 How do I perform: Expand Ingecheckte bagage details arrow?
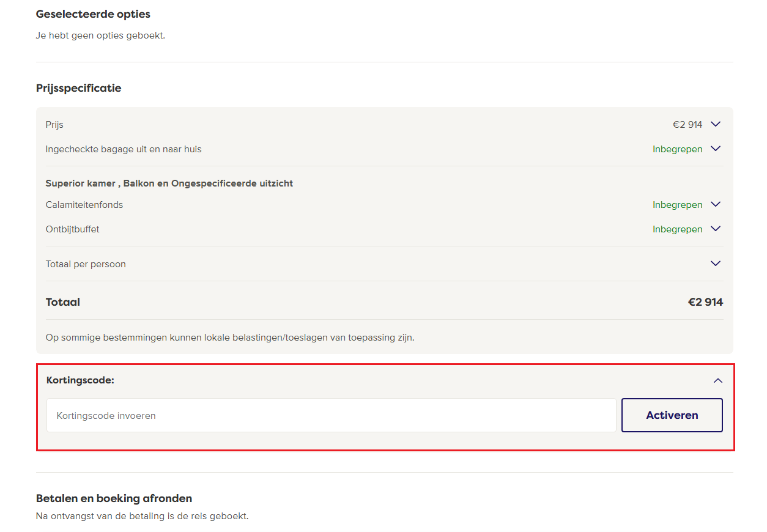point(716,149)
